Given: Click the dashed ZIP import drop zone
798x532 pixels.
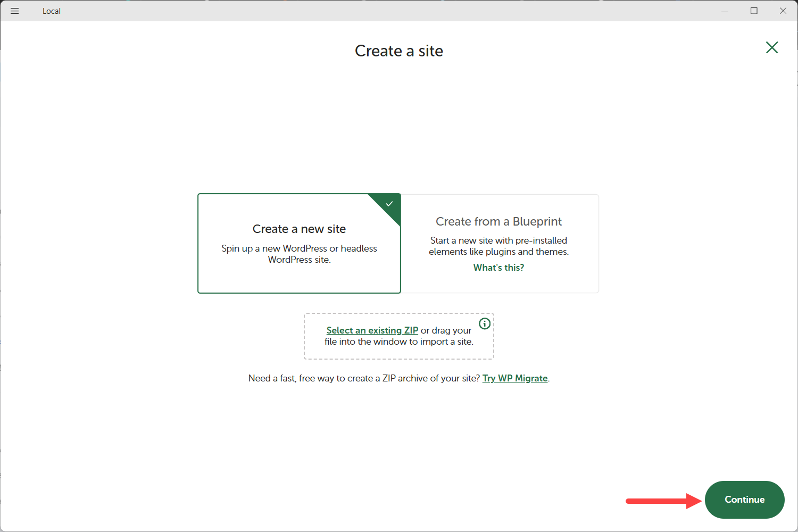Looking at the screenshot, I should [399, 351].
